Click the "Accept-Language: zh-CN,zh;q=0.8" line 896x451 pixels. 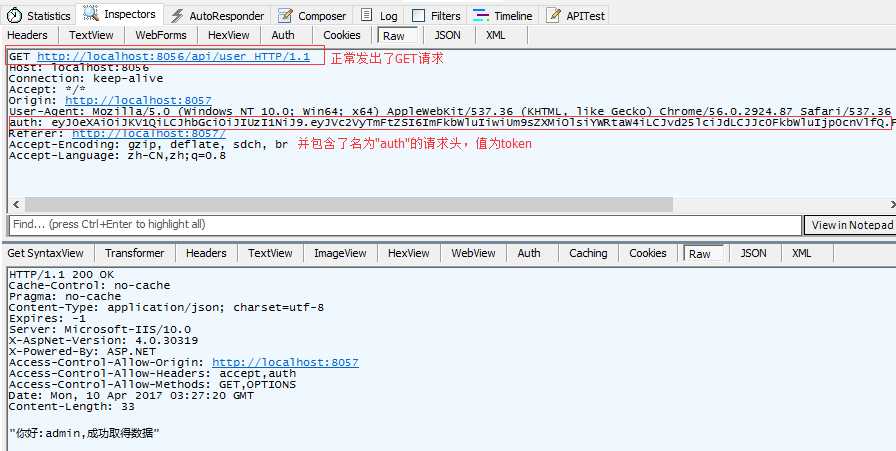117,155
